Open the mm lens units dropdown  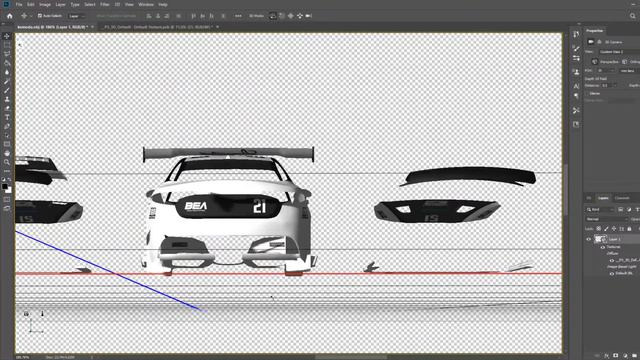629,71
